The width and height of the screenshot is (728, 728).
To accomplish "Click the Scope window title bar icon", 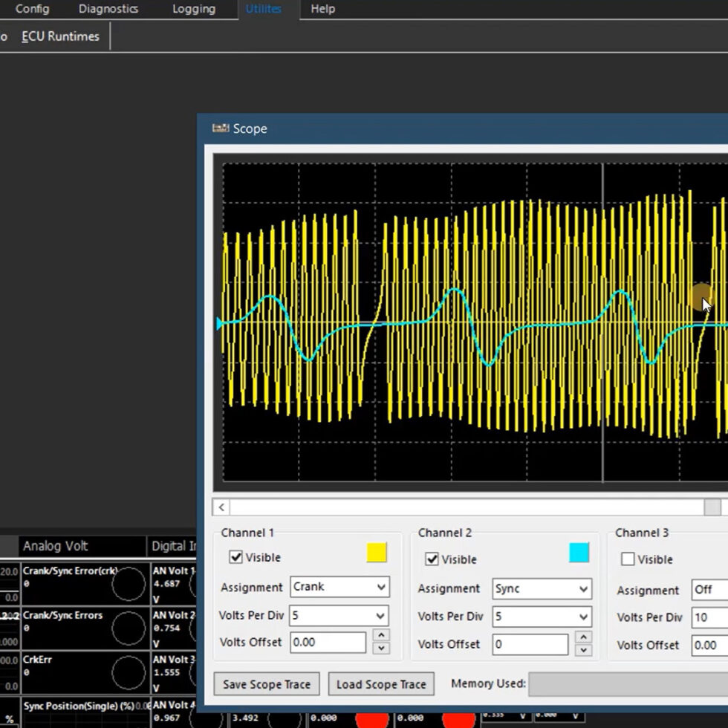I will coord(221,129).
